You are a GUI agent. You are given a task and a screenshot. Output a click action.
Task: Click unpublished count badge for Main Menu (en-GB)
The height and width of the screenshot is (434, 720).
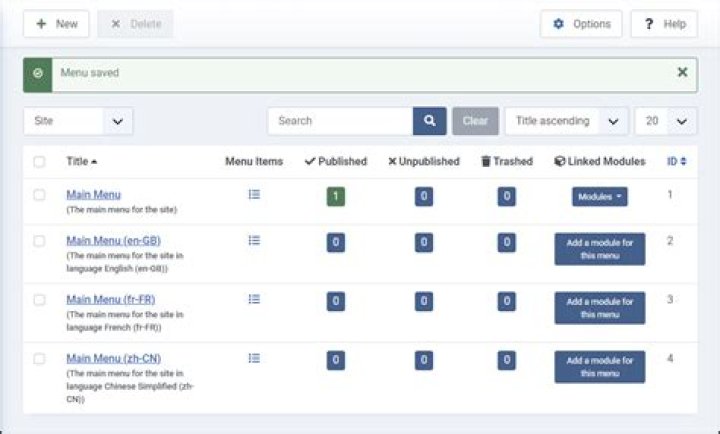coord(424,242)
